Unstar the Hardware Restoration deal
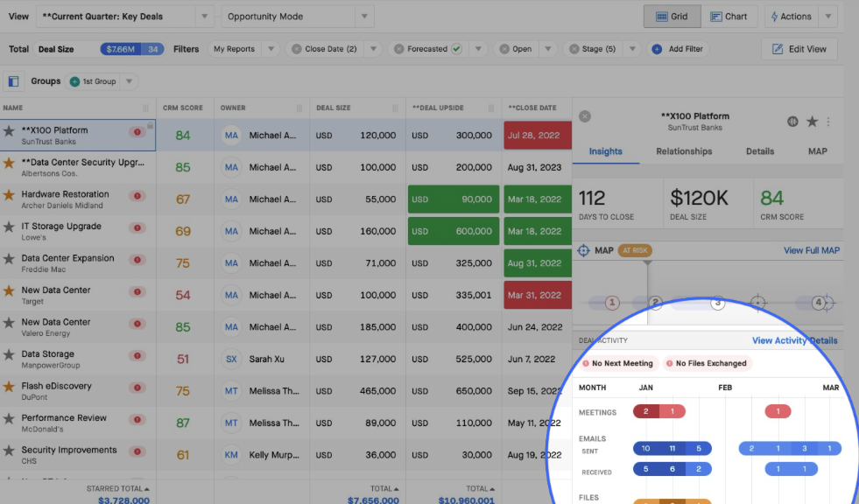Image resolution: width=859 pixels, height=504 pixels. click(9, 194)
